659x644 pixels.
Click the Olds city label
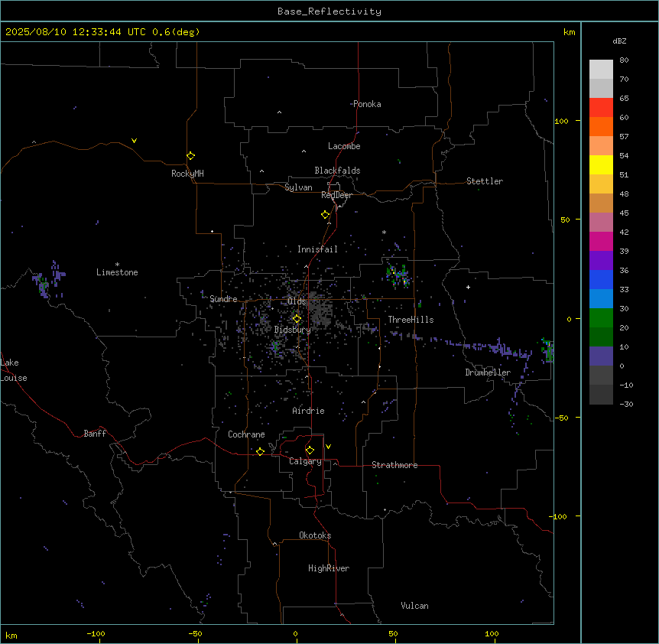coord(297,301)
